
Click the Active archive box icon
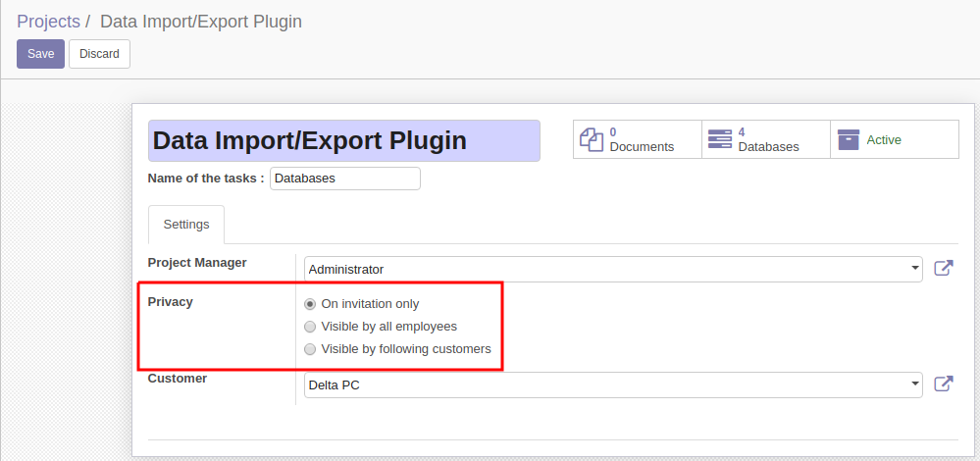click(849, 139)
